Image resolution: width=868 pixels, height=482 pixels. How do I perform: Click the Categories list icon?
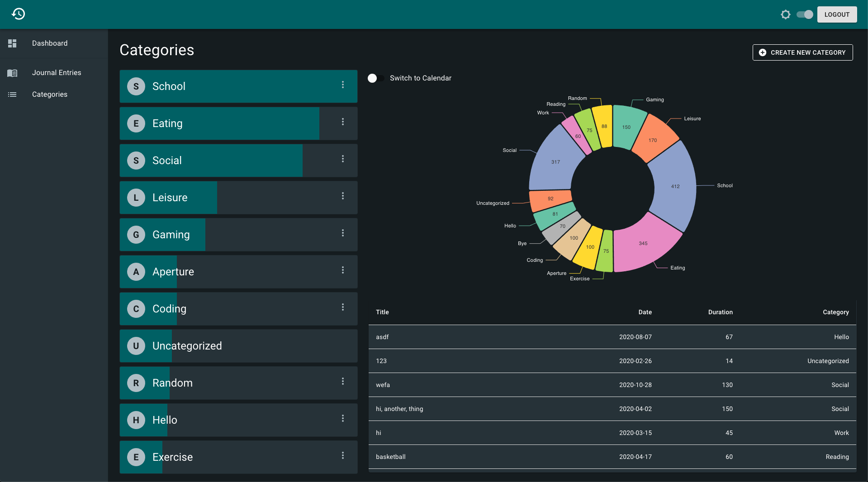(12, 95)
